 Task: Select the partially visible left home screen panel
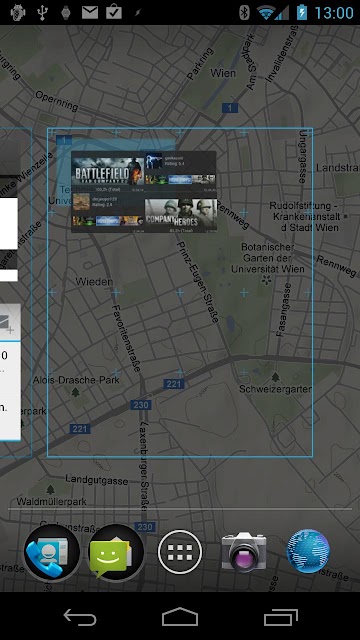pyautogui.click(x=16, y=293)
